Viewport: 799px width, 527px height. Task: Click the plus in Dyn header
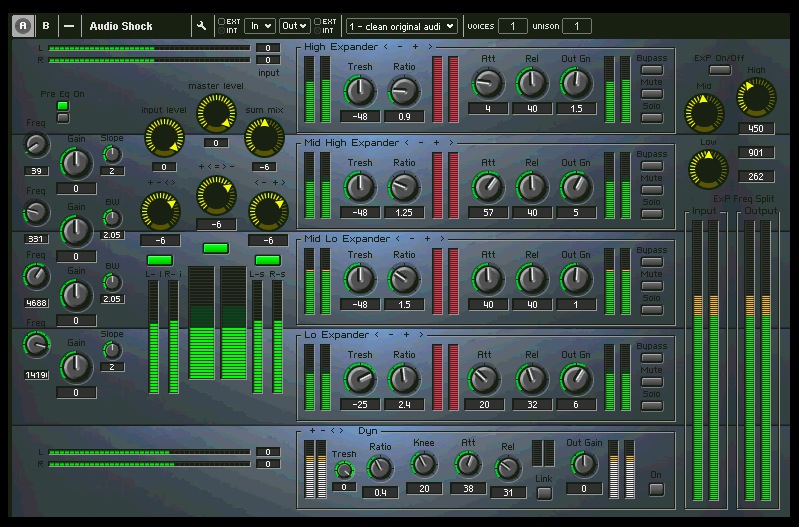(x=312, y=431)
